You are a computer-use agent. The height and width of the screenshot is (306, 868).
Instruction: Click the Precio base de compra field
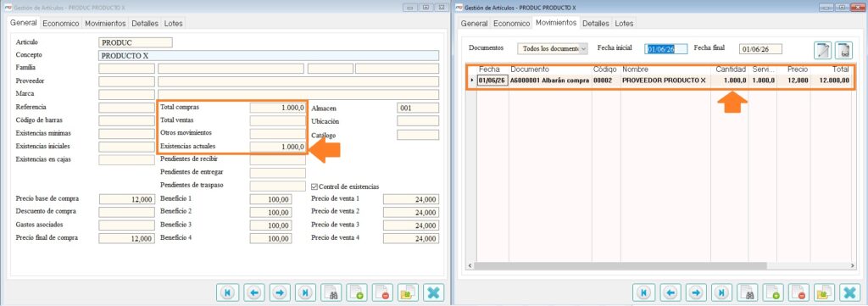pos(127,199)
